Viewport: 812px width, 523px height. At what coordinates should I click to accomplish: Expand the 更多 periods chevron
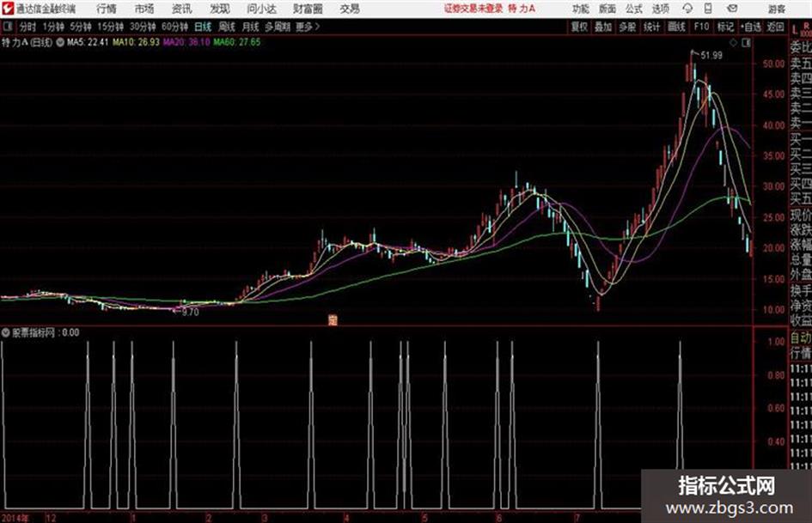[308, 27]
